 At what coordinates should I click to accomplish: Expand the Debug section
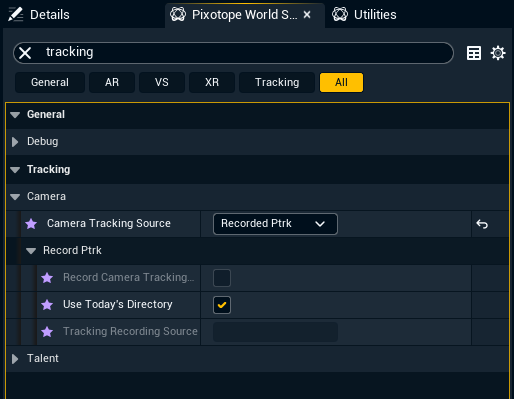[x=15, y=142]
